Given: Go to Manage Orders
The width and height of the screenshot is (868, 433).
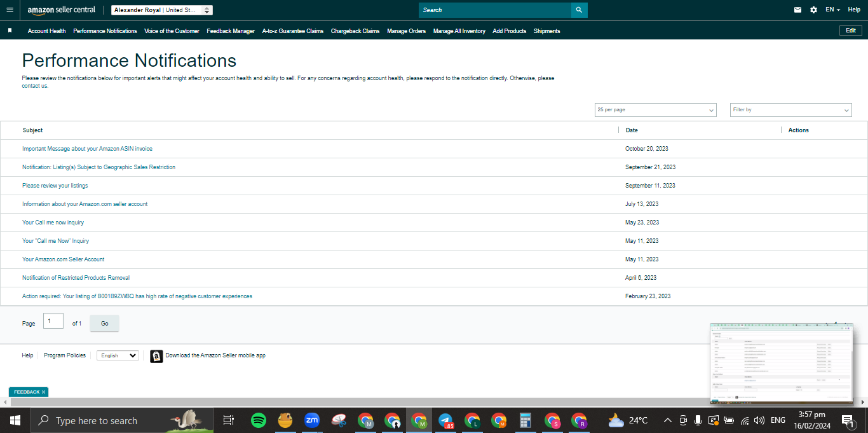Looking at the screenshot, I should [406, 31].
